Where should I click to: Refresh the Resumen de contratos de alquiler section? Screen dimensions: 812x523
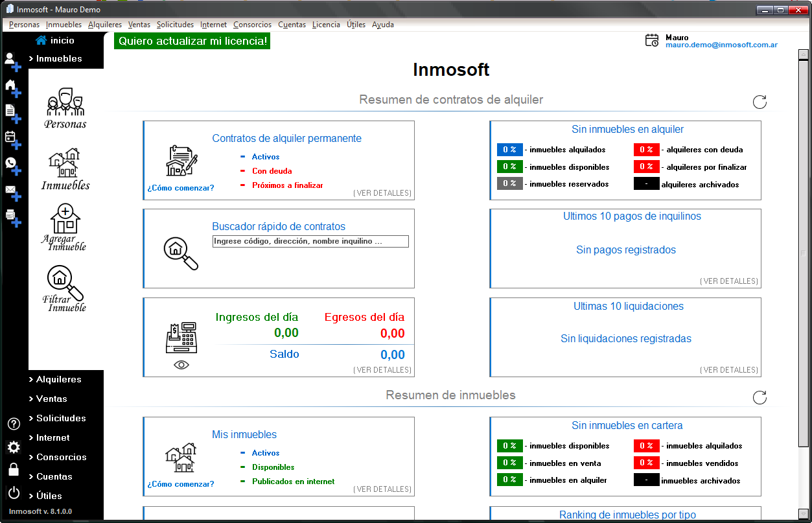tap(760, 102)
